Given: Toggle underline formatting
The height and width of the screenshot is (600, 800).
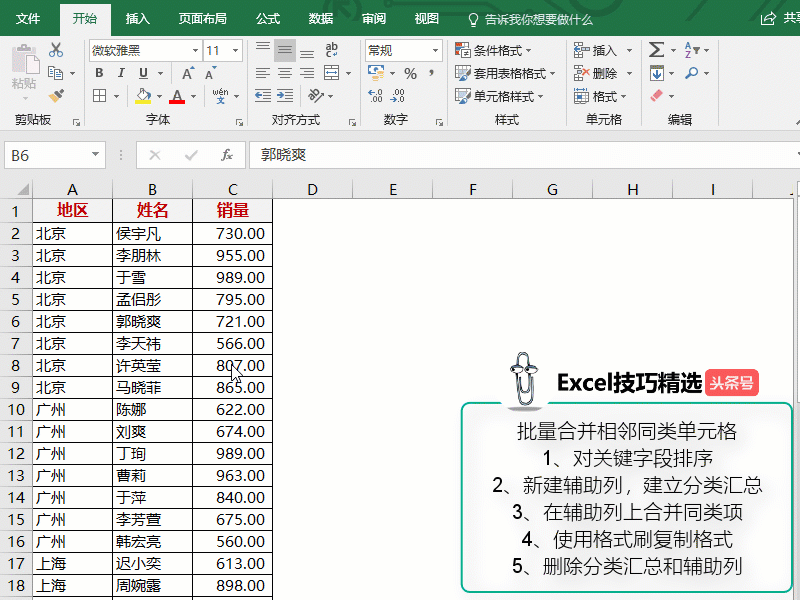Looking at the screenshot, I should pos(143,73).
